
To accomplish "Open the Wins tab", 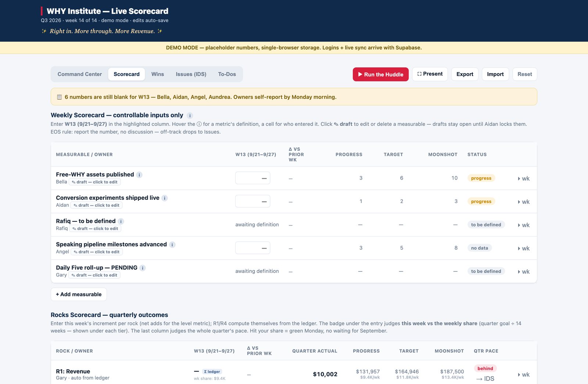I will pos(158,74).
